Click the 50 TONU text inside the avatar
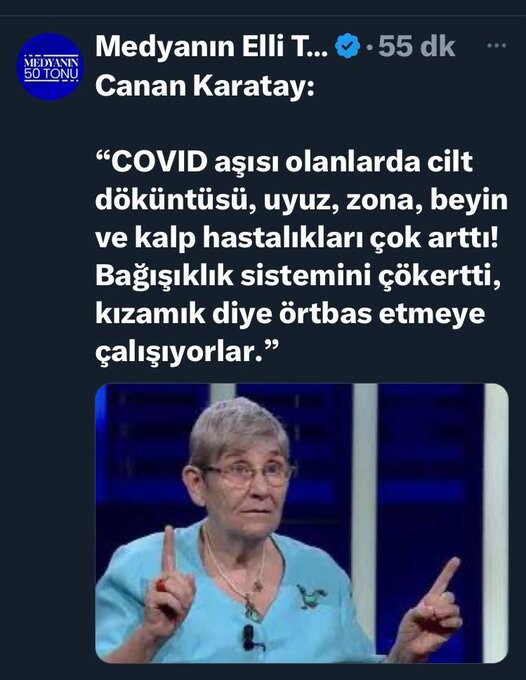 tap(51, 75)
